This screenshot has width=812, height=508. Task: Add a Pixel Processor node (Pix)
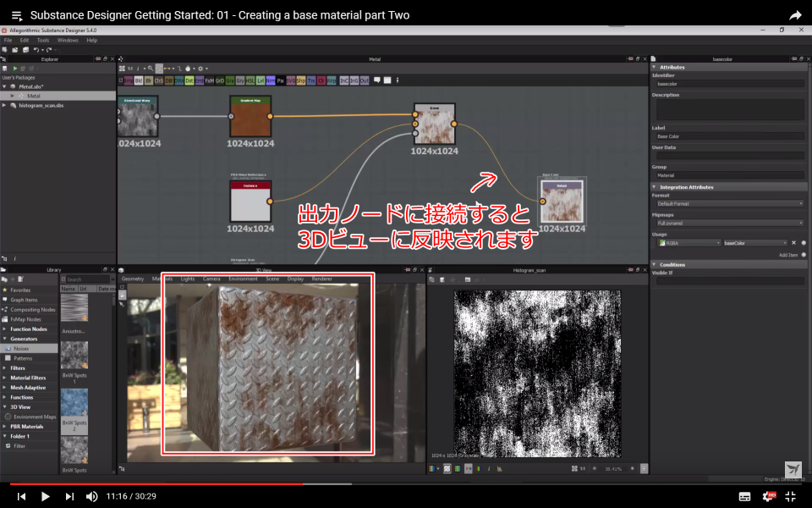coord(281,80)
